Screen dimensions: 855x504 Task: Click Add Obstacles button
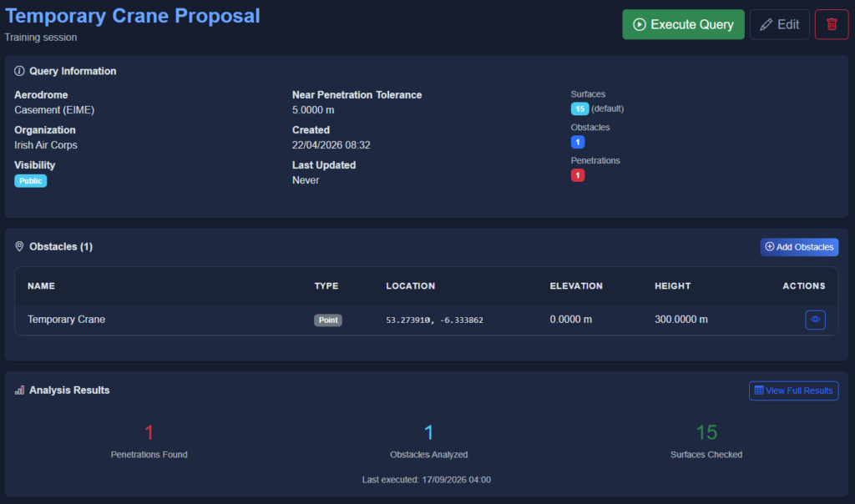(799, 247)
